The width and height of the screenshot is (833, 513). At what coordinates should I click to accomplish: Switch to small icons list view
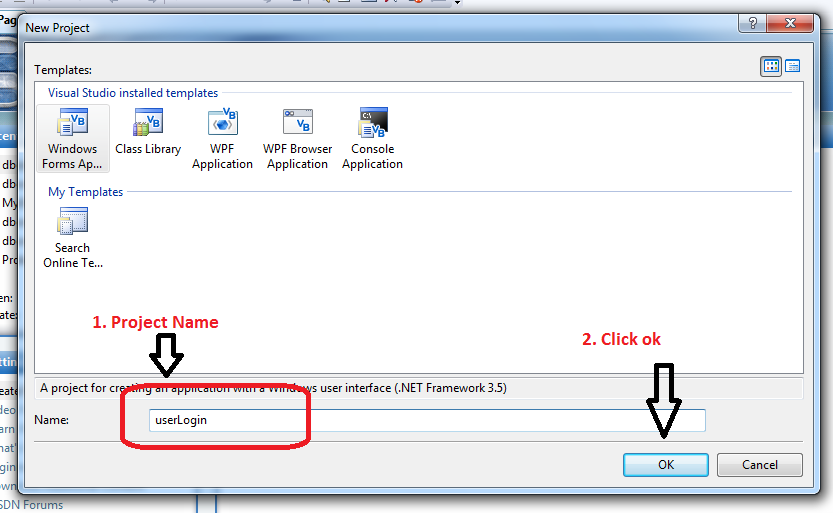pos(793,66)
